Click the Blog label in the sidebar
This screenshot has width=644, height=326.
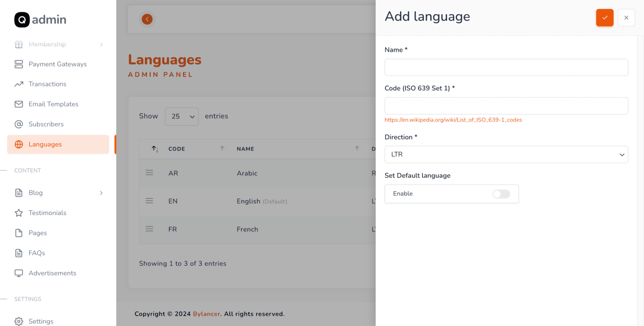click(x=36, y=193)
